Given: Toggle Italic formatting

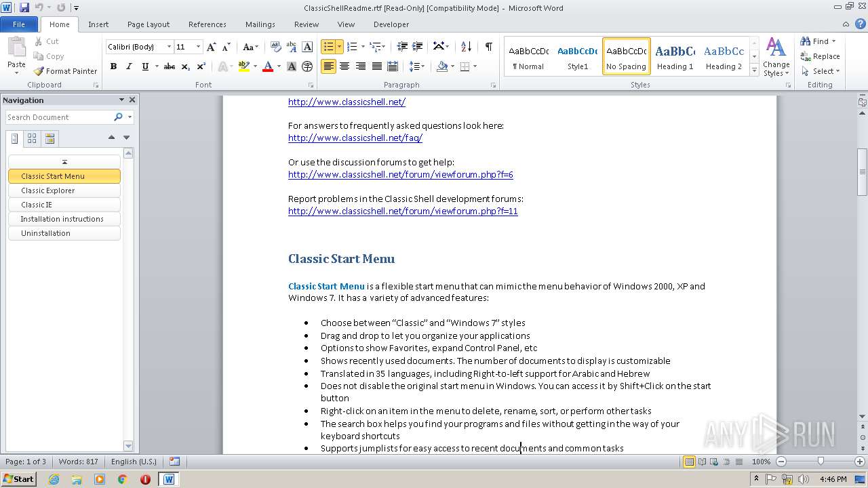Looking at the screenshot, I should [129, 66].
